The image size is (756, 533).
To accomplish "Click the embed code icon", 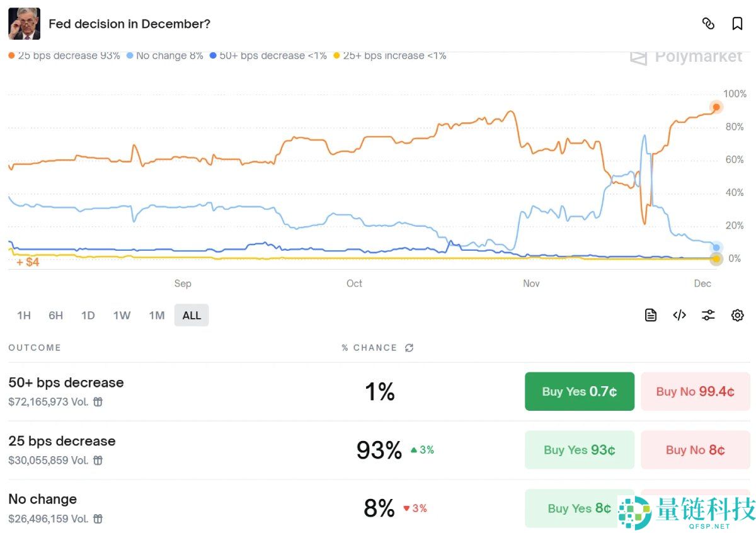I will [x=679, y=315].
